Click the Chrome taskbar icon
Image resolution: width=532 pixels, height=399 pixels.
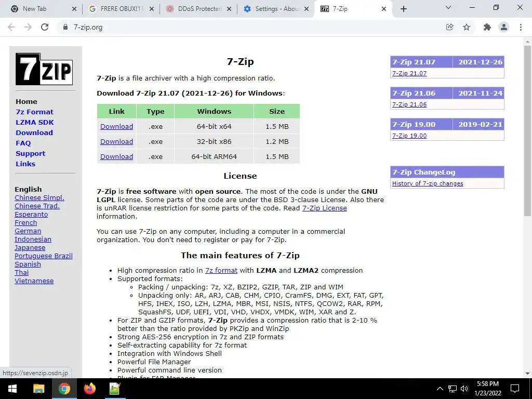pyautogui.click(x=64, y=389)
